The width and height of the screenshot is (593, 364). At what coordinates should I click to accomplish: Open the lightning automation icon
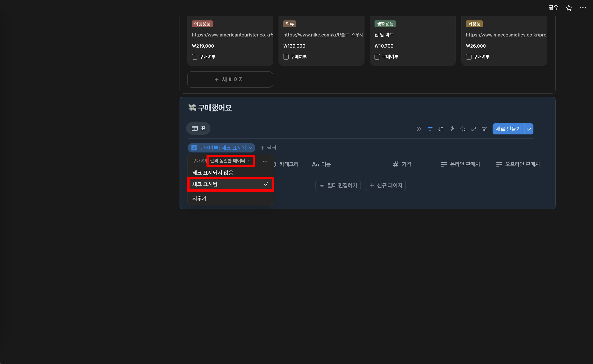tap(452, 129)
